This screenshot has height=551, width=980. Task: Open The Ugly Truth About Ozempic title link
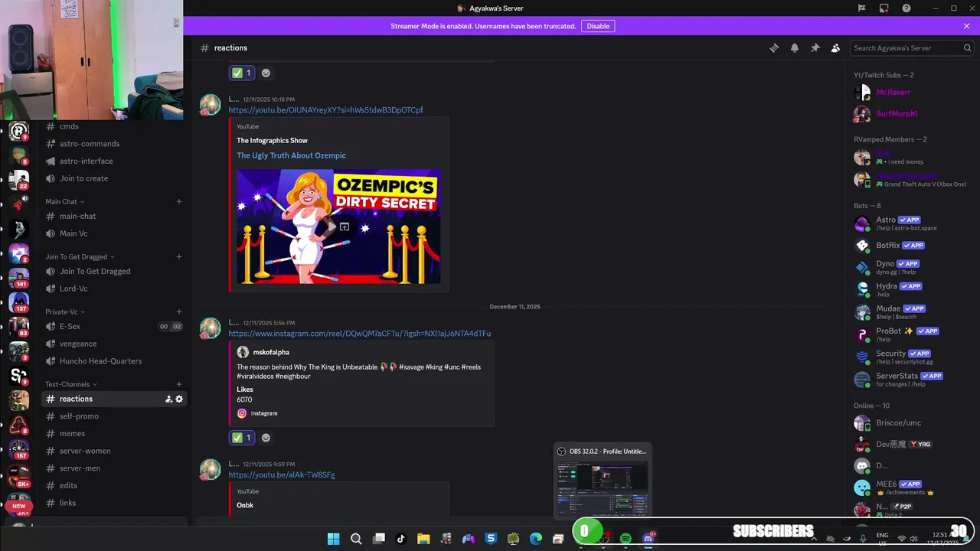291,155
